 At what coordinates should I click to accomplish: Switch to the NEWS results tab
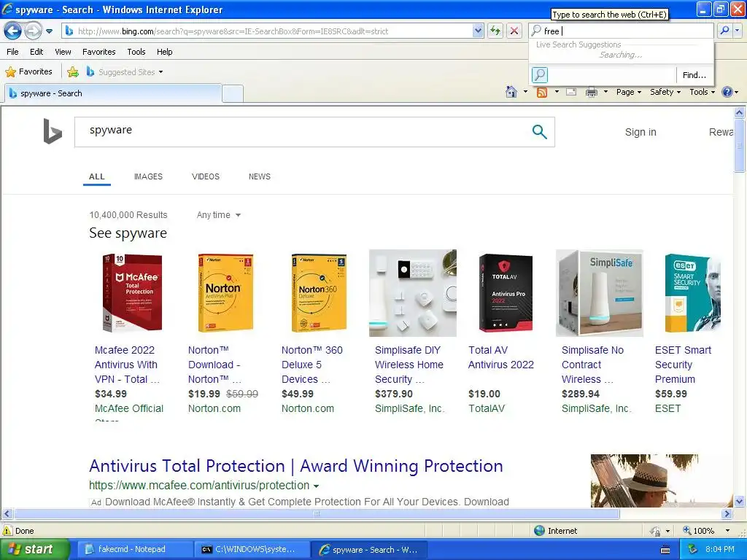(259, 176)
